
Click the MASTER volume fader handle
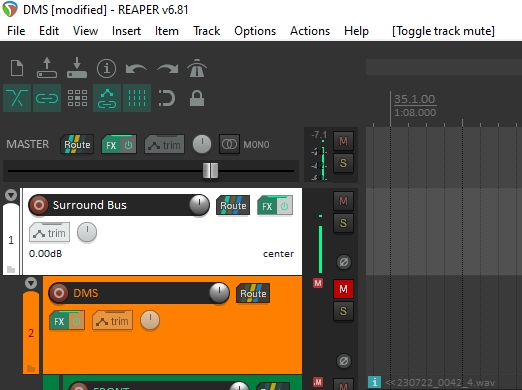211,170
